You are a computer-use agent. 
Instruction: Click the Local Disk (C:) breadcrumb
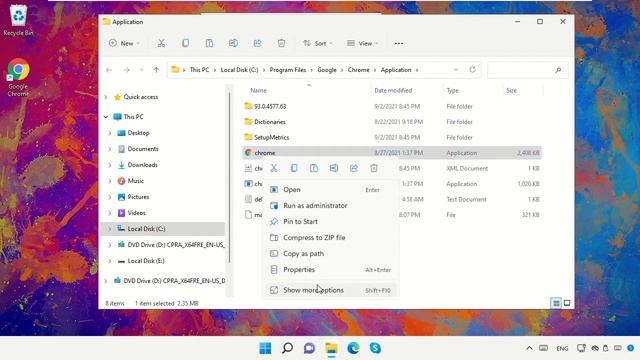pos(239,70)
